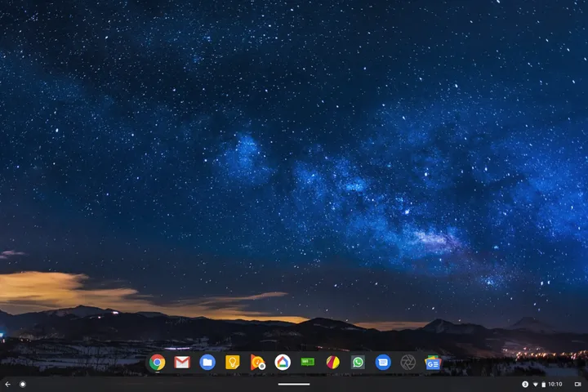Viewport: 588px width, 392px height.
Task: Click the overview windows button
Action: [577, 384]
